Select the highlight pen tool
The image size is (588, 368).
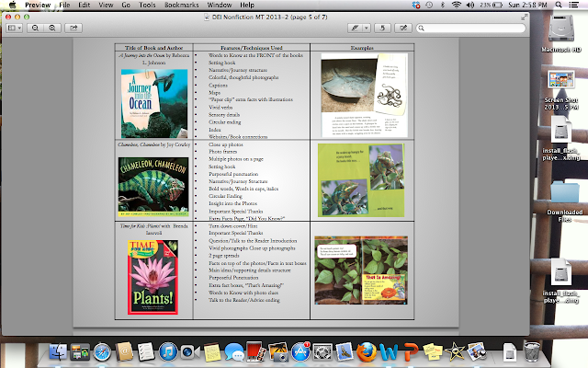click(355, 28)
